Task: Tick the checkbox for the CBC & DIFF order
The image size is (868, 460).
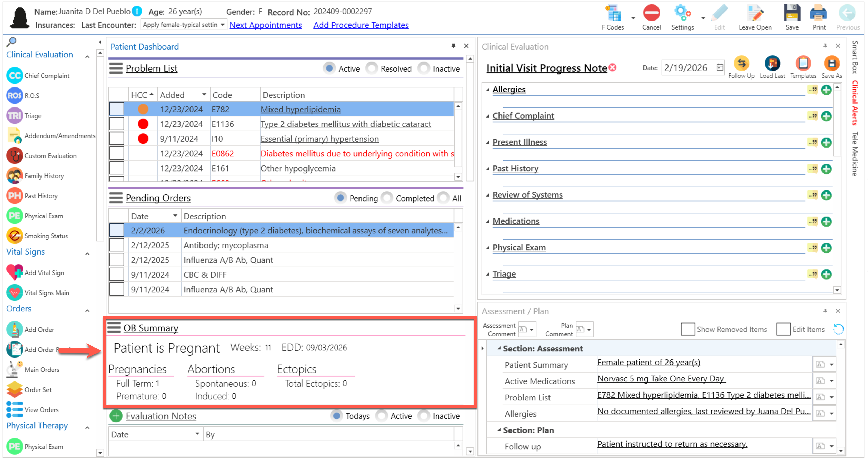Action: 117,275
